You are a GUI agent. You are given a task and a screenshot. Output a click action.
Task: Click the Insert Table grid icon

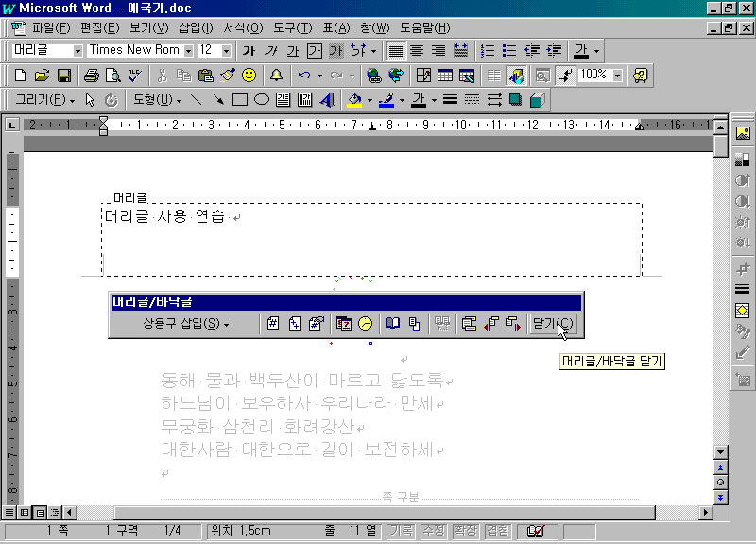click(444, 76)
